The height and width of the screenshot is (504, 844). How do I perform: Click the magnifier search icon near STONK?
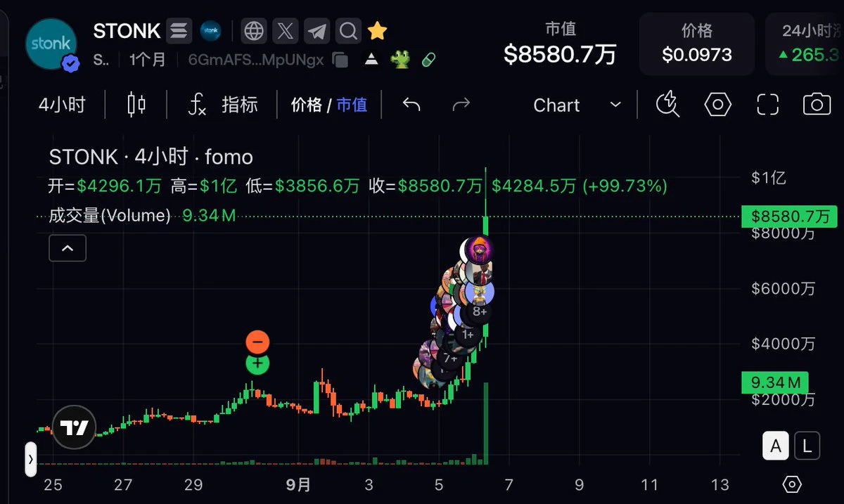(x=347, y=31)
